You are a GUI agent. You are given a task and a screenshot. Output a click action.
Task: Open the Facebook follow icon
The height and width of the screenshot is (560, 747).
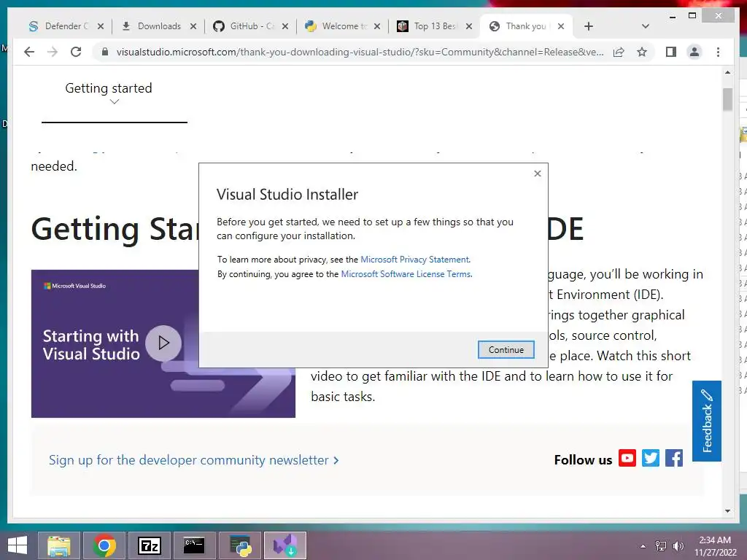pyautogui.click(x=674, y=458)
